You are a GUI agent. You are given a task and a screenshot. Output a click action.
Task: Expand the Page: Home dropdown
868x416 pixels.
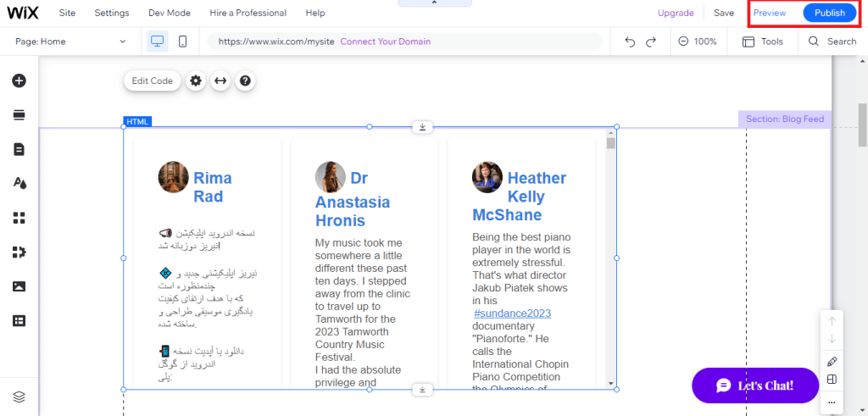coord(72,42)
